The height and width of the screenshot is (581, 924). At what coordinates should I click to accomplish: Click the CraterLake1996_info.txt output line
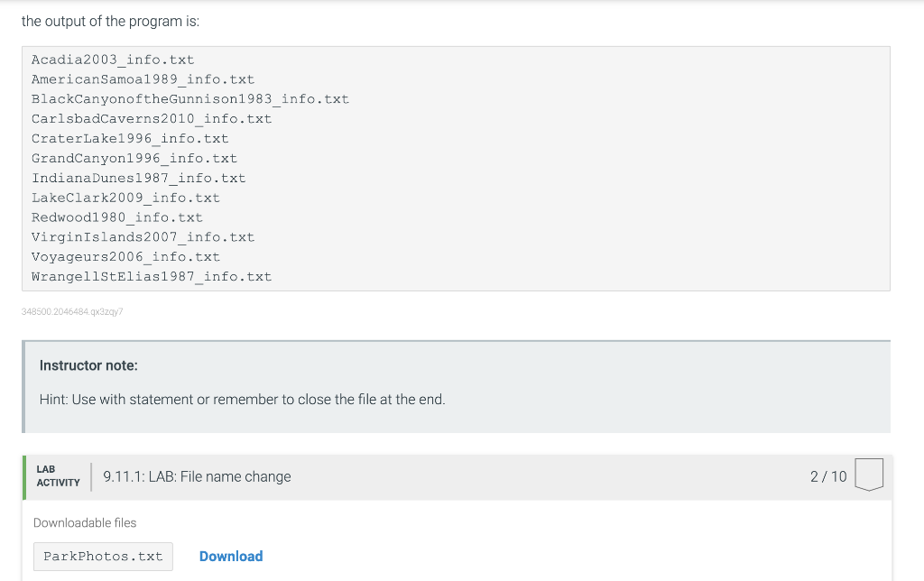tap(130, 138)
